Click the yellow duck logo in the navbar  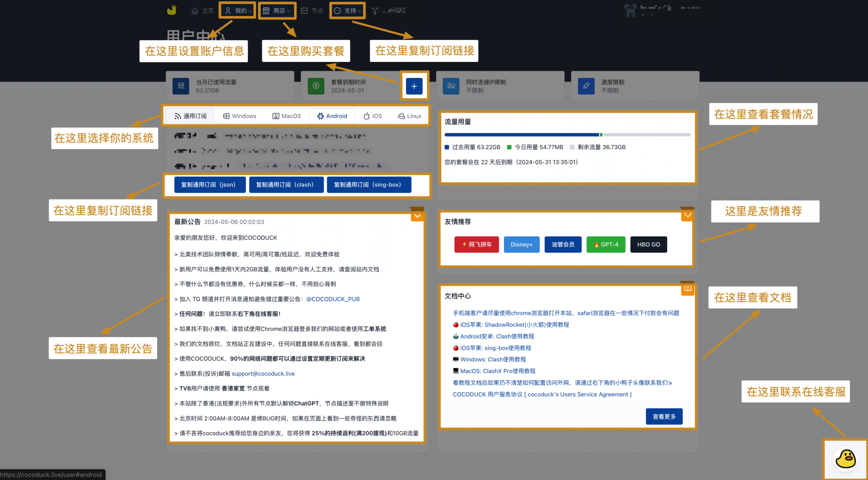pyautogui.click(x=173, y=11)
